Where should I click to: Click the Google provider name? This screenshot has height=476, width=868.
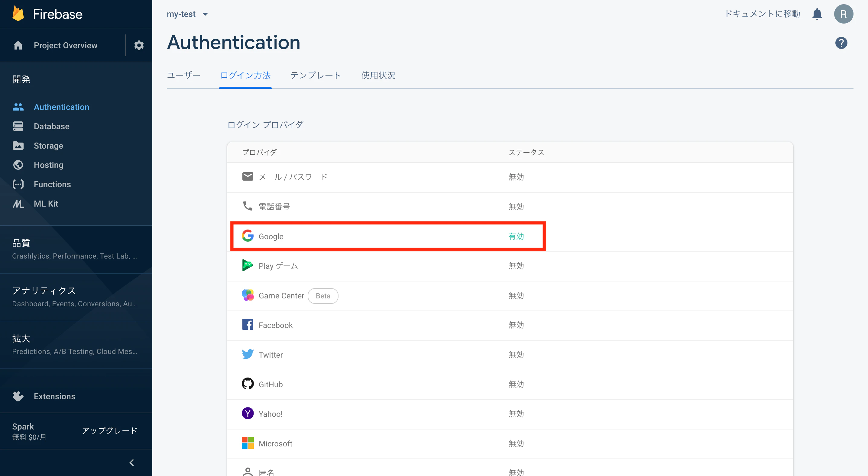pos(271,236)
